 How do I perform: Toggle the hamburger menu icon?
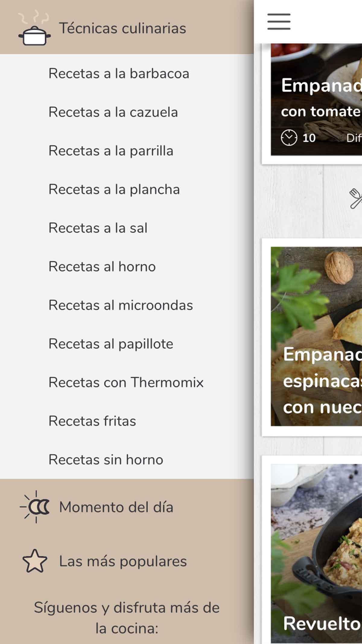click(x=279, y=21)
